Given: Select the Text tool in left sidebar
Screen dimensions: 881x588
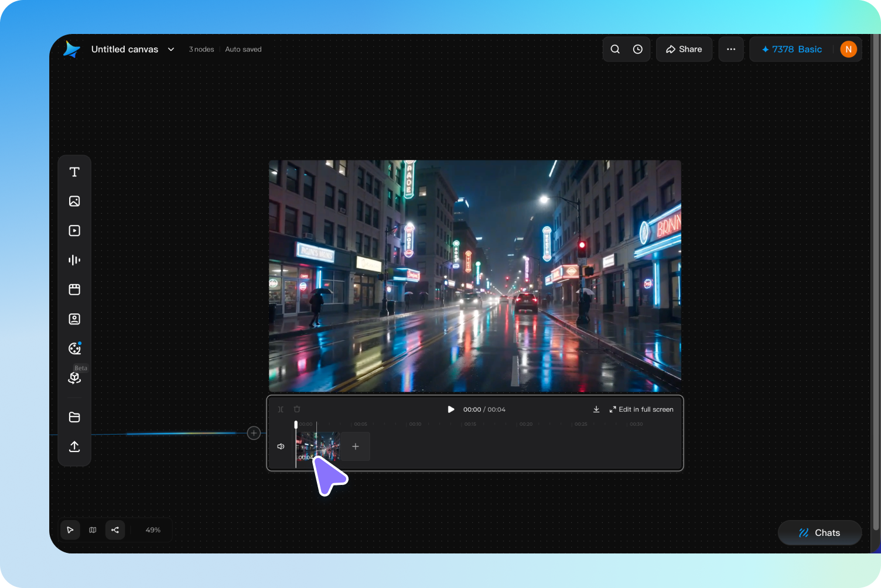Looking at the screenshot, I should click(74, 172).
